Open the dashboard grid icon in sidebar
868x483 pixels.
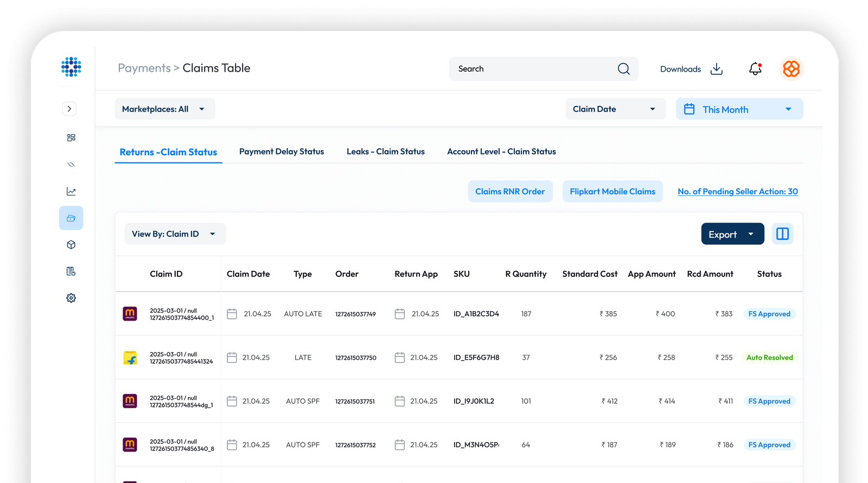point(71,138)
